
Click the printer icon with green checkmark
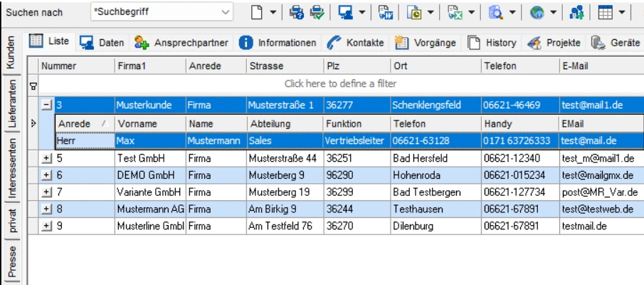pyautogui.click(x=317, y=12)
